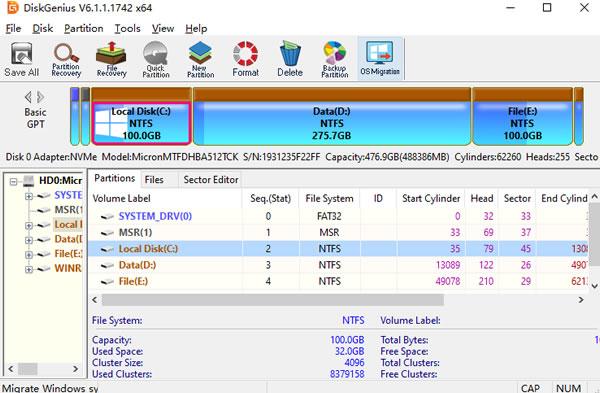The height and width of the screenshot is (393, 600).
Task: Select the File(E:) row in the partition list
Action: [338, 281]
